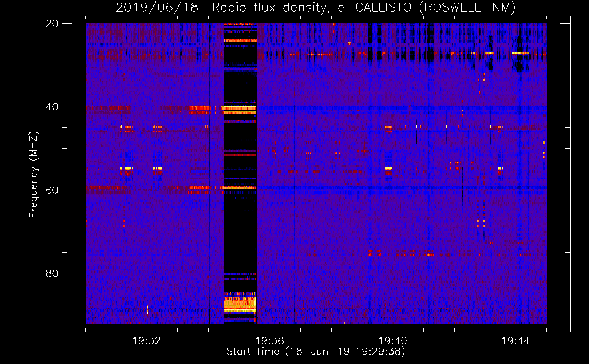This screenshot has height=364, width=589.
Task: Click the 'Frequency (MHZ)' y-axis label
Action: (33, 175)
